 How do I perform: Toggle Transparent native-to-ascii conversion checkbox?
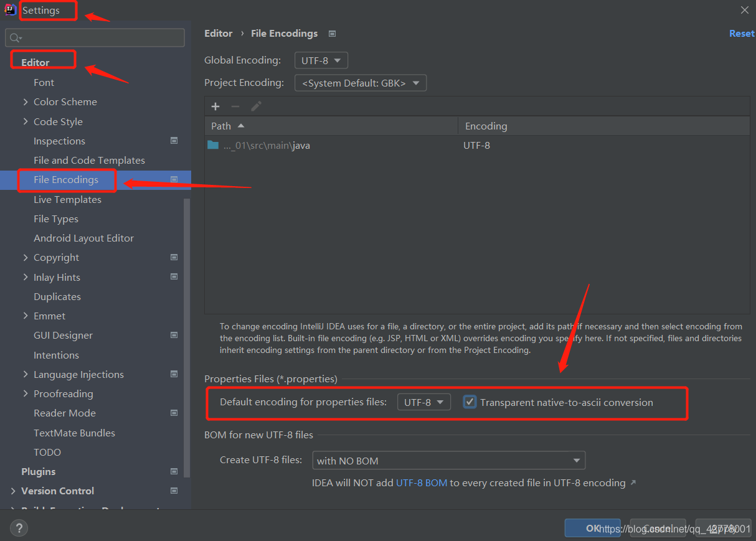(470, 402)
